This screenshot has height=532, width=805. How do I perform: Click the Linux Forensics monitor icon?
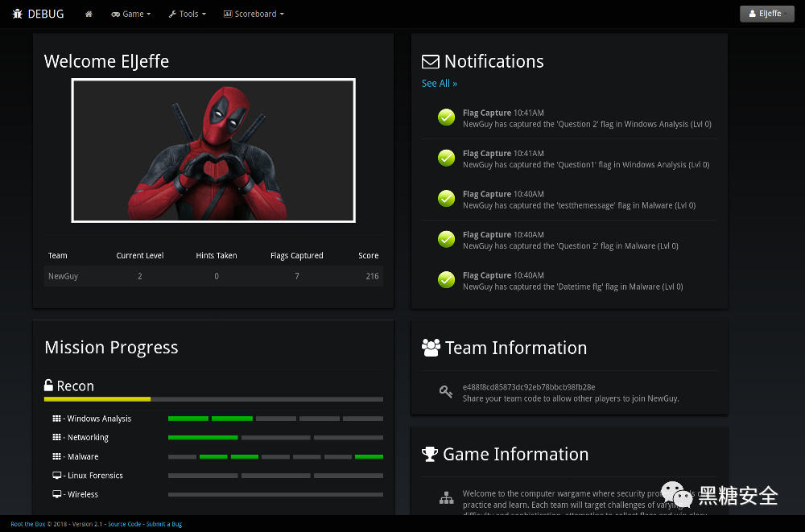[57, 475]
